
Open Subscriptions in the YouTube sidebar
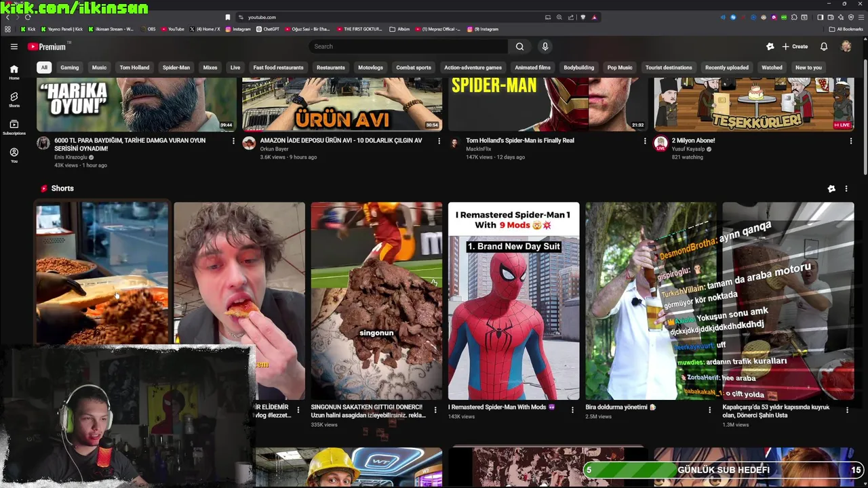pos(14,127)
